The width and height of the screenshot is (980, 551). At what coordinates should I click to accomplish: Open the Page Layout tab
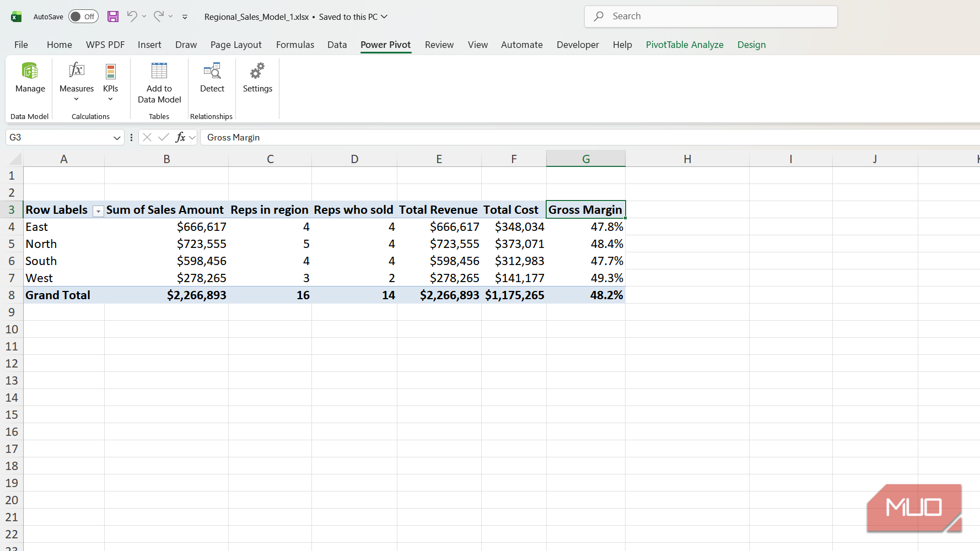click(x=236, y=45)
